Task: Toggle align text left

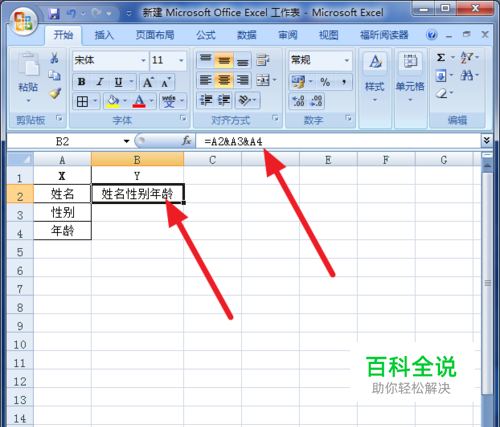Action: [x=206, y=80]
